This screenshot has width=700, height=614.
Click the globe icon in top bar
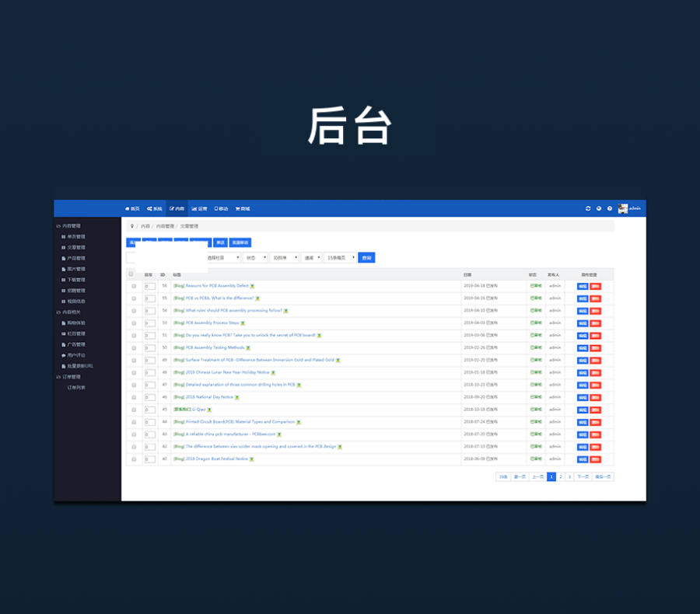[599, 208]
